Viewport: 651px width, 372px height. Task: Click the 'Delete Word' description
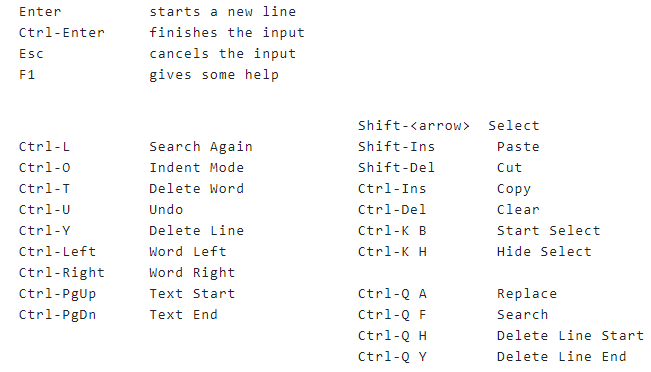point(196,188)
